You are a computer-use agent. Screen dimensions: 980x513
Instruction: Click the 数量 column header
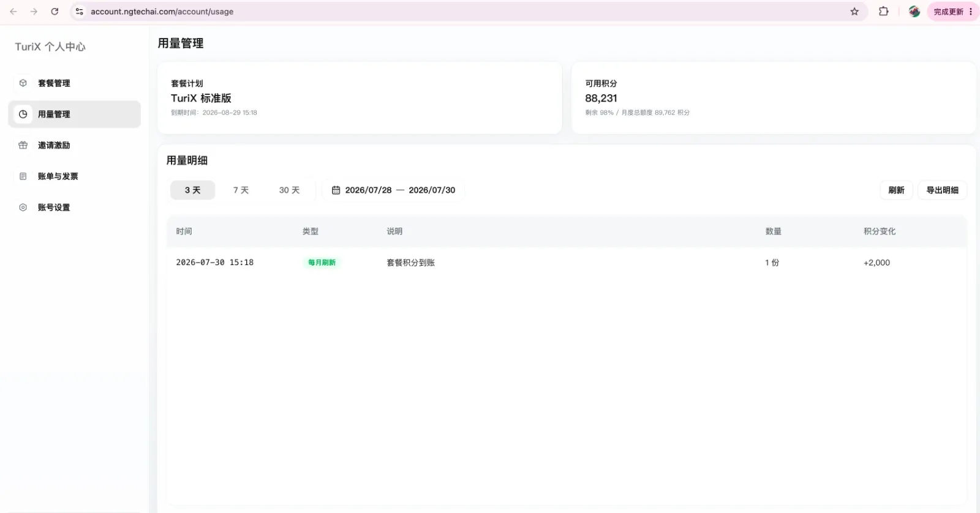tap(773, 231)
